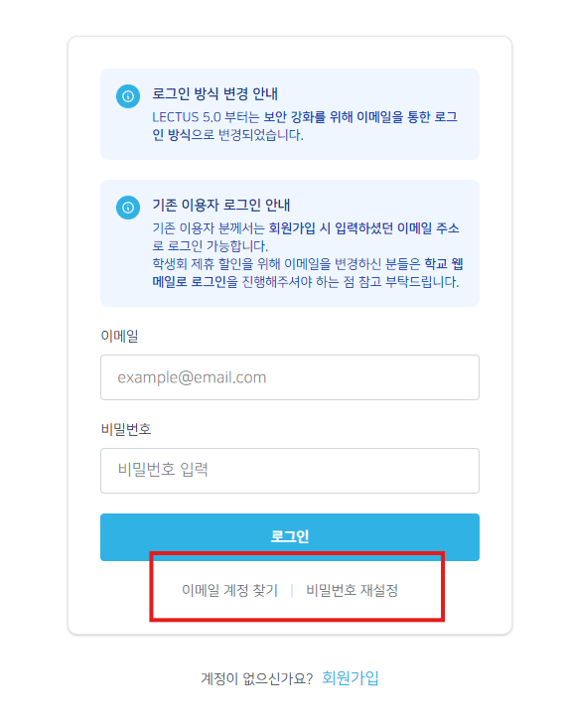Go to 회원가입 sign-up link
Screen dimensions: 568x728
pos(351,678)
